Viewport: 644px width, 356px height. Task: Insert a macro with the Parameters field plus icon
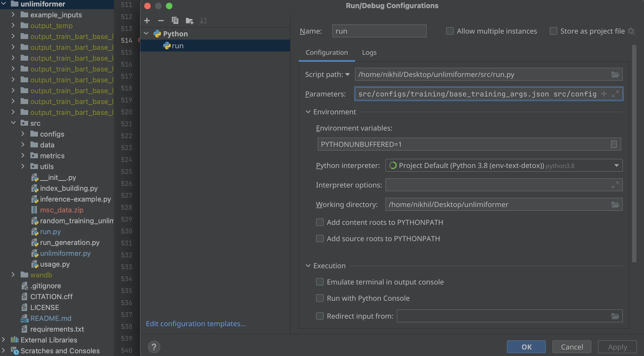[604, 94]
